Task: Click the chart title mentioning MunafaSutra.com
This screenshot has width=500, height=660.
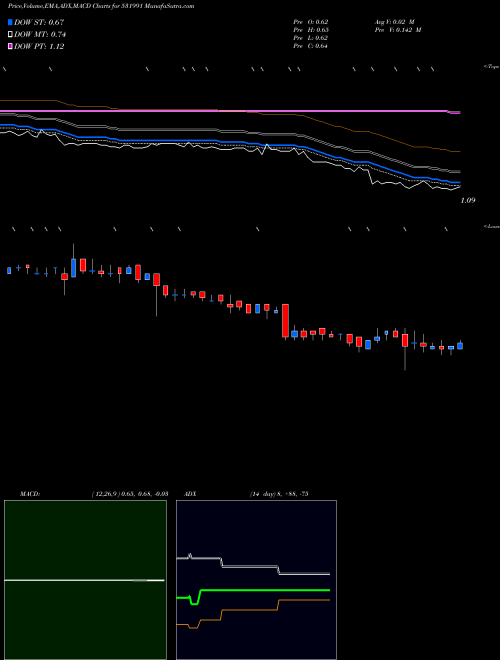Action: tap(101, 6)
